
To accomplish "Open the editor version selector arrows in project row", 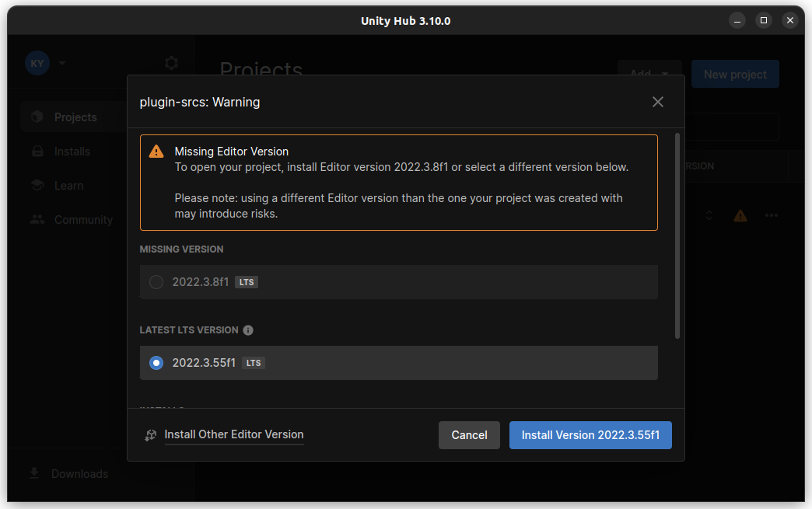I will click(709, 215).
